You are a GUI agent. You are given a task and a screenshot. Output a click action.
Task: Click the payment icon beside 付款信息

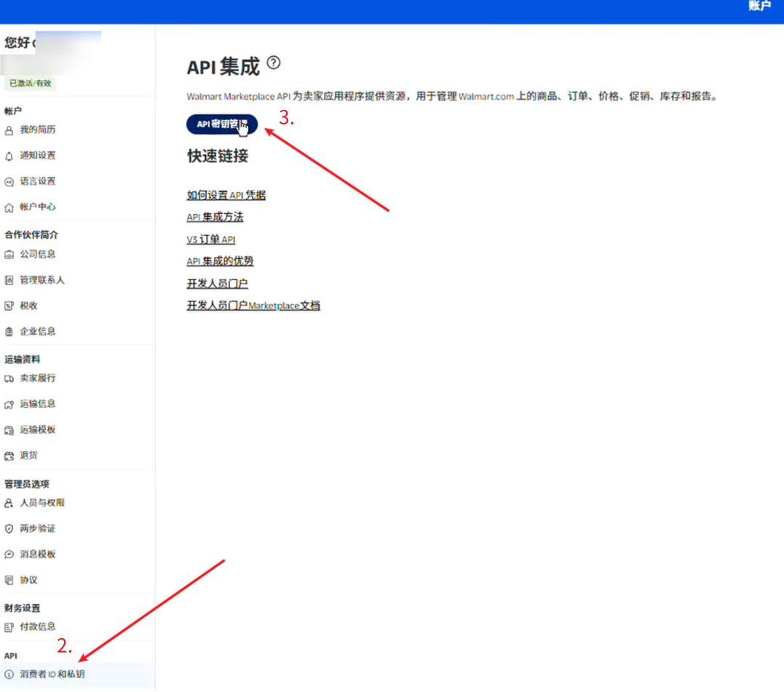(x=9, y=627)
